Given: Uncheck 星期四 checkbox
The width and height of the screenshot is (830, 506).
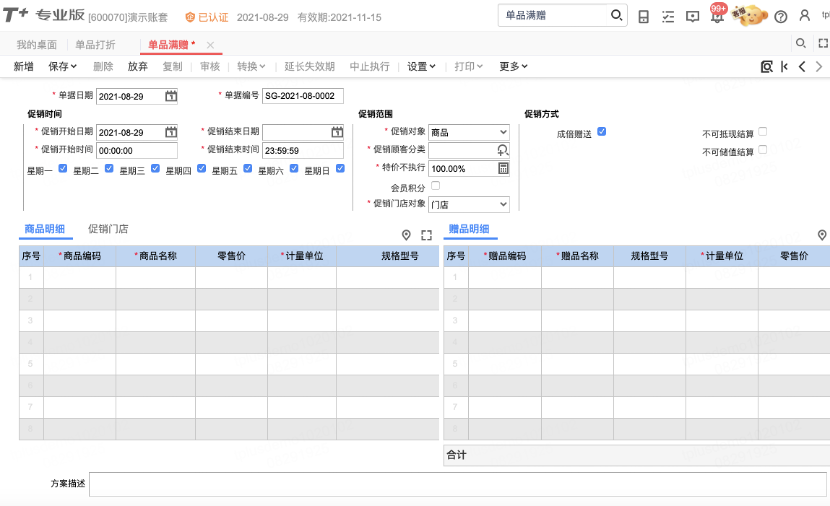Looking at the screenshot, I should tap(201, 168).
